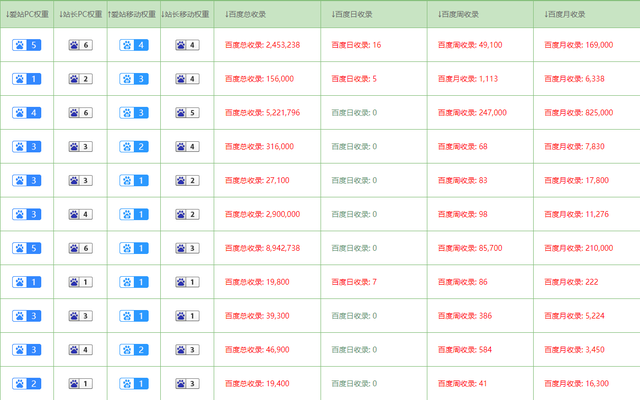Click Aizhan mobile weight badge 4 in 2,453,238 row

click(x=134, y=45)
